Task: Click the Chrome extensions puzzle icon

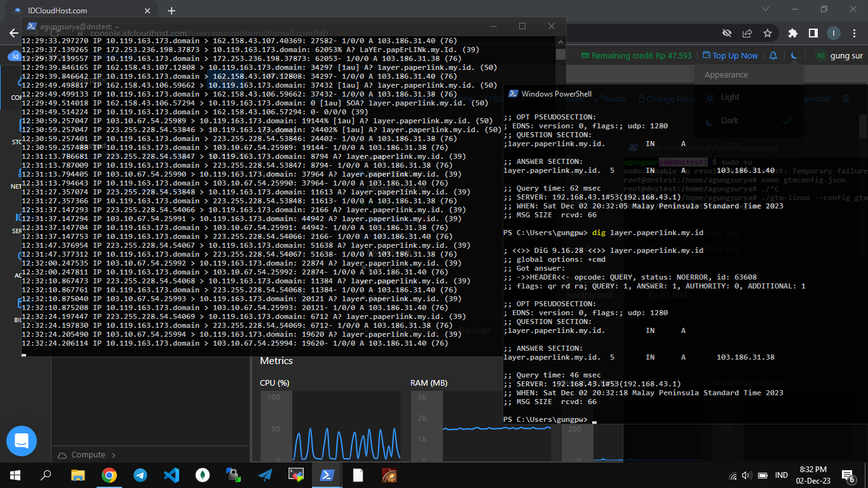Action: 792,33
